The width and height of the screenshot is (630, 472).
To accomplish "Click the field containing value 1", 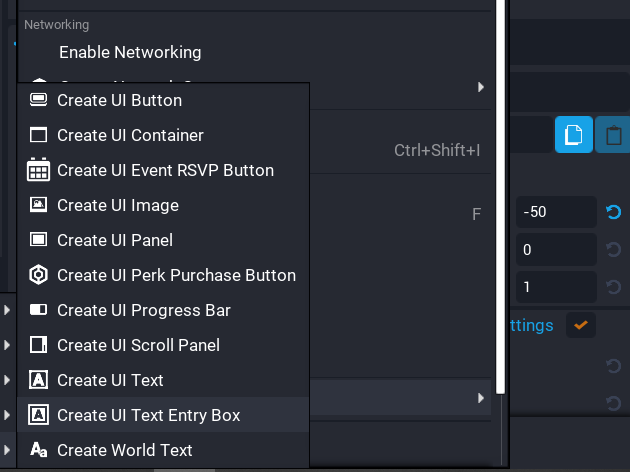I will 556,287.
